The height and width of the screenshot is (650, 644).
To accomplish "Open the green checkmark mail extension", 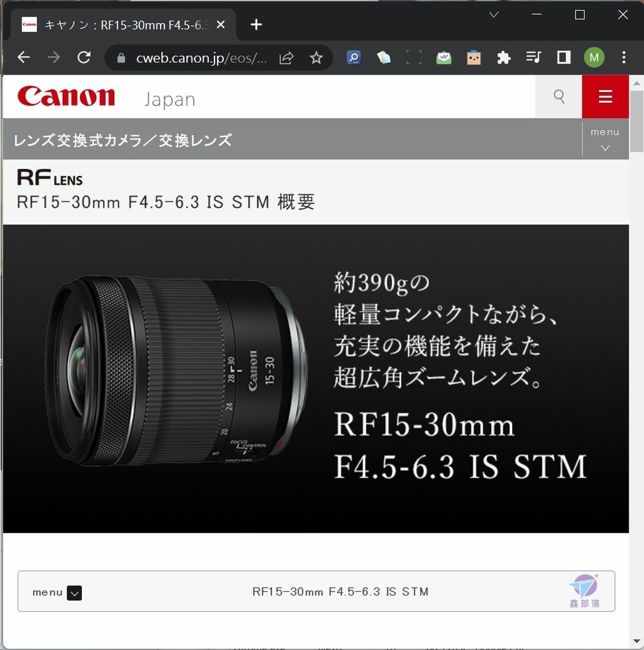I will 444,57.
